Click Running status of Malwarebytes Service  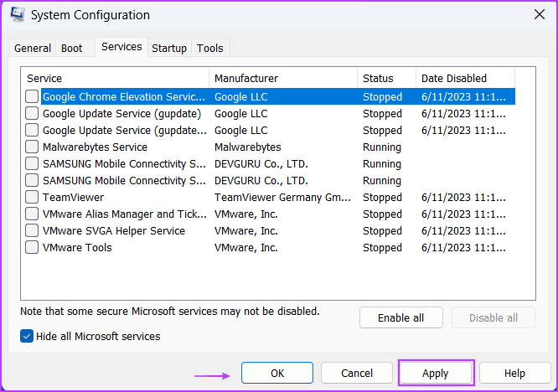coord(382,147)
